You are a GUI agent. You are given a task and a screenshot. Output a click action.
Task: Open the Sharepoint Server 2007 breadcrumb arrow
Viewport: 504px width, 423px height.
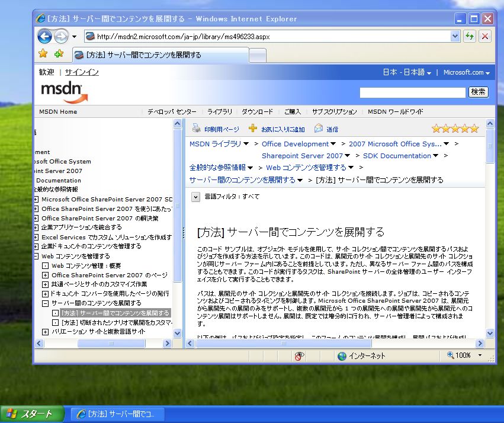(347, 156)
